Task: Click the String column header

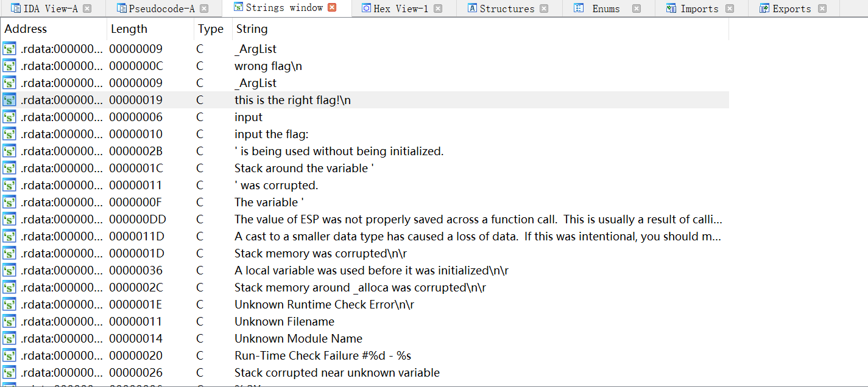Action: click(x=252, y=29)
